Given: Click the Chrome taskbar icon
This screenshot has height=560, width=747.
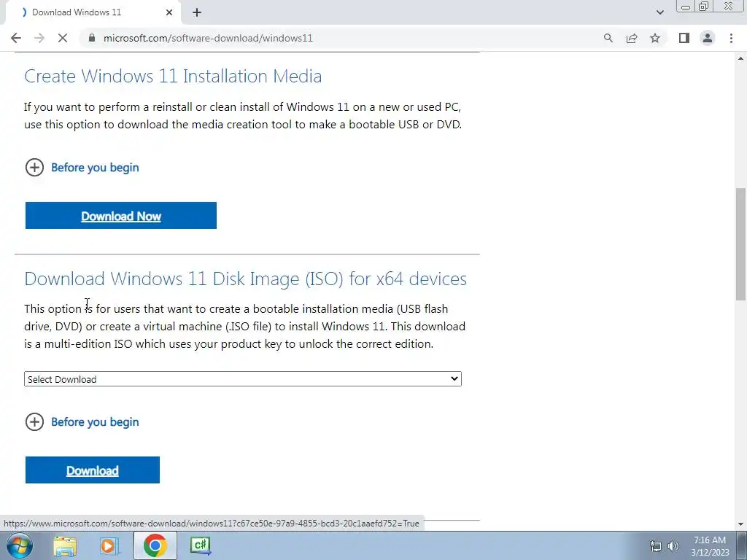Looking at the screenshot, I should tap(155, 545).
